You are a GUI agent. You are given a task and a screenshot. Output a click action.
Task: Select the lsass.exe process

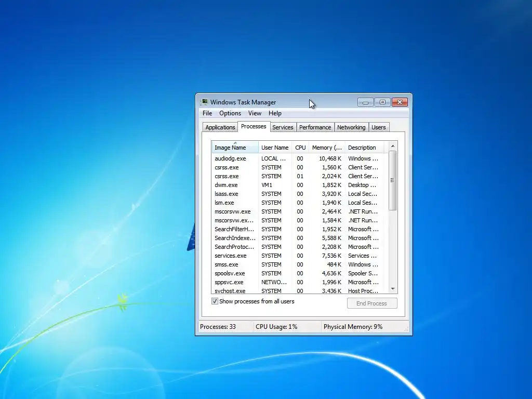click(x=300, y=194)
